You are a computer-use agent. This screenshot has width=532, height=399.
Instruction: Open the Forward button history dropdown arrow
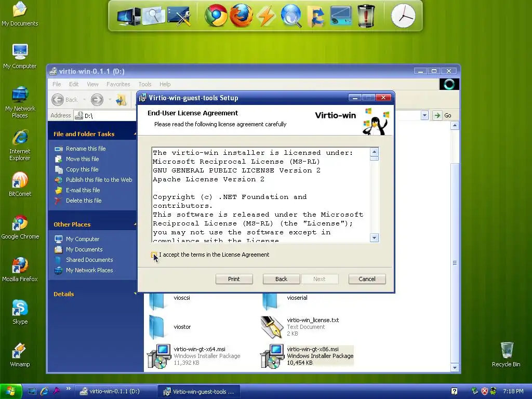coord(110,100)
